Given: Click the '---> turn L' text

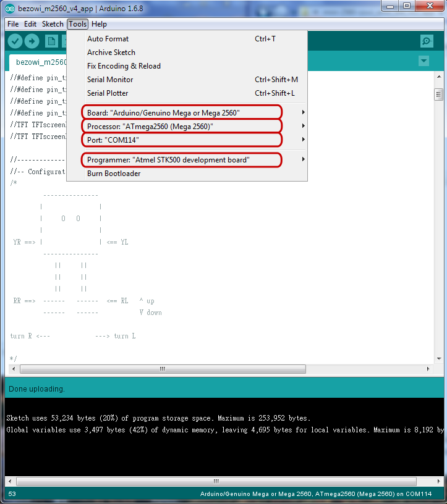Looking at the screenshot, I should click(x=116, y=336).
